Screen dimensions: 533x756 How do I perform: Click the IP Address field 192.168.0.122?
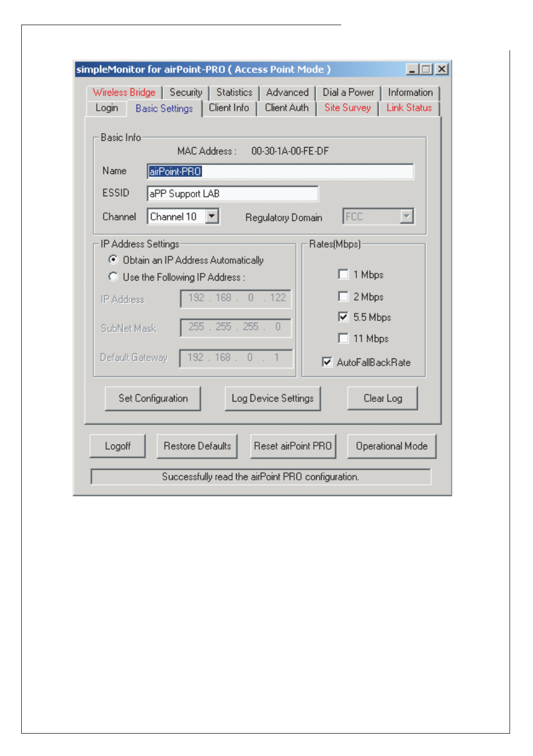(236, 298)
